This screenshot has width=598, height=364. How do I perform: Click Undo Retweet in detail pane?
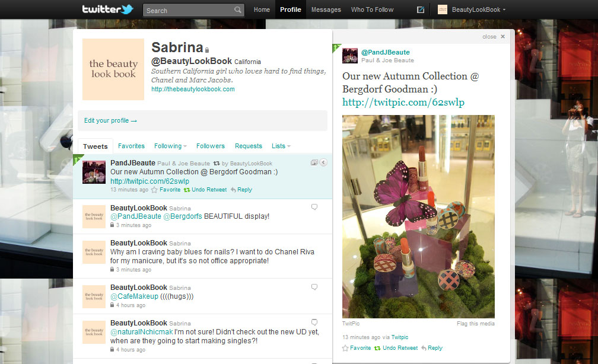click(x=400, y=348)
